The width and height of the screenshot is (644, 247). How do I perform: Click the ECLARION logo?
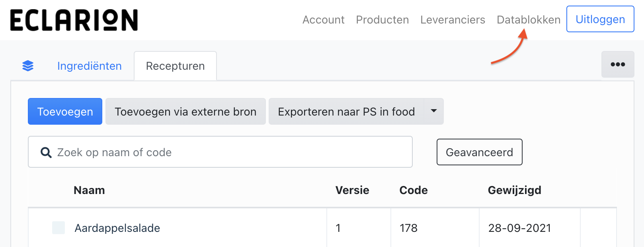[74, 20]
